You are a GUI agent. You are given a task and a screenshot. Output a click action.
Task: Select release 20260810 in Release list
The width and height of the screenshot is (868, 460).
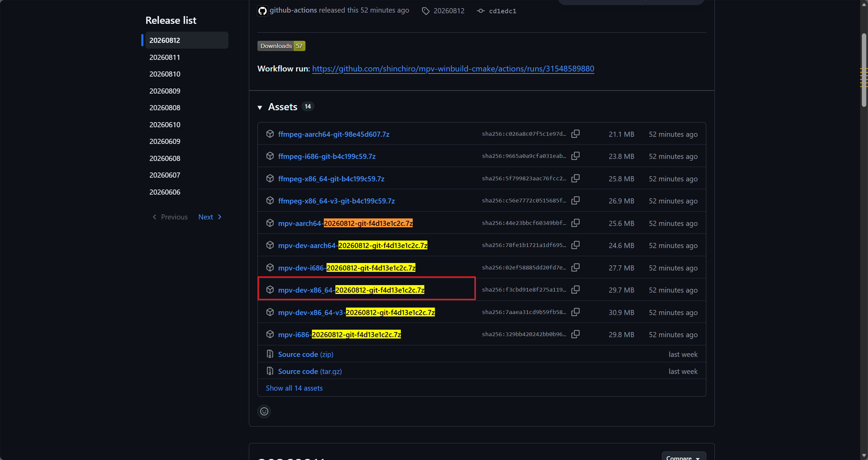[x=187, y=74]
